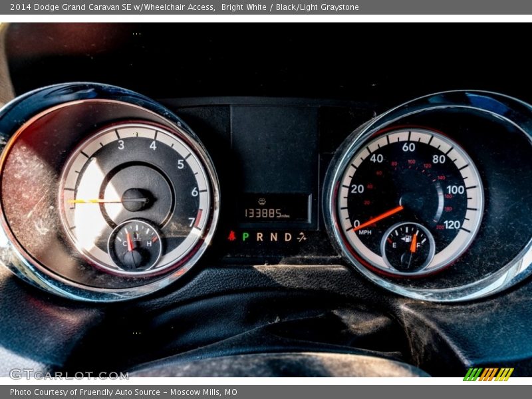Click the wrench service indicator icon
Image resolution: width=532 pixels, height=399 pixels.
click(x=302, y=237)
